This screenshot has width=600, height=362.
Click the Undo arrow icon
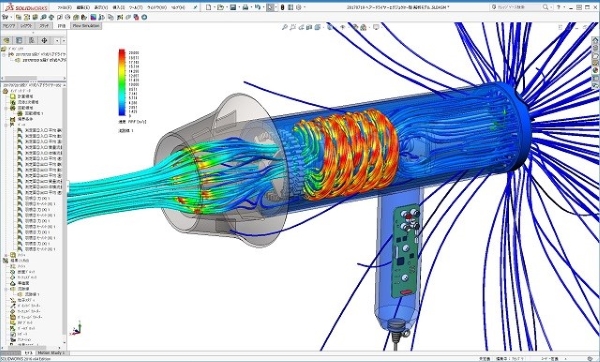click(x=258, y=7)
